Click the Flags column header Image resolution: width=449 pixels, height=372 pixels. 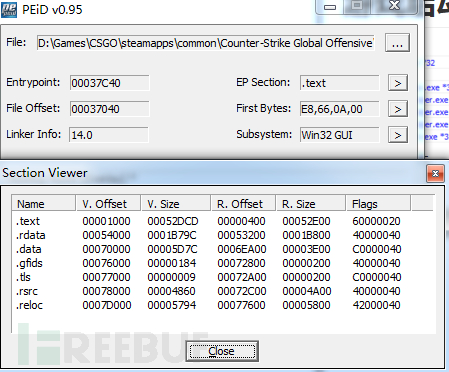coord(378,204)
